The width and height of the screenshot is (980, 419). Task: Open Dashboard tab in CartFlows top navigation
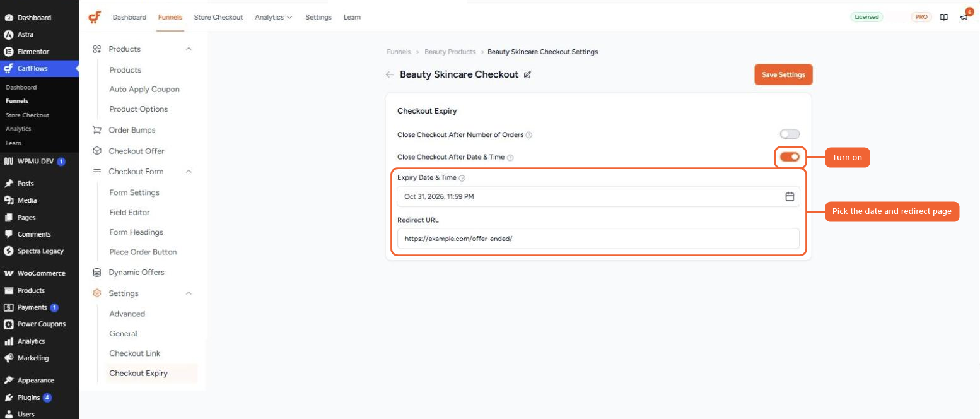[x=129, y=17]
